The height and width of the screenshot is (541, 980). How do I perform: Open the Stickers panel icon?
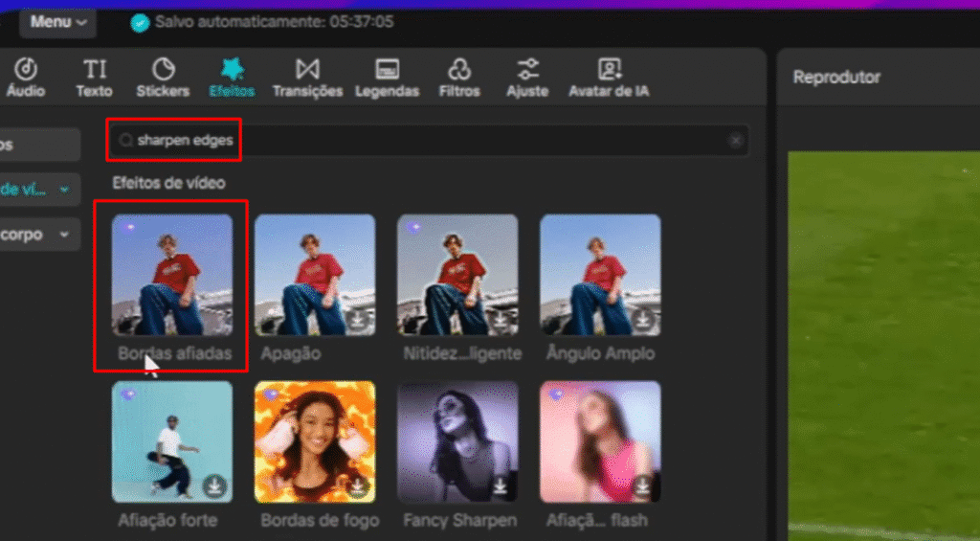tap(164, 70)
